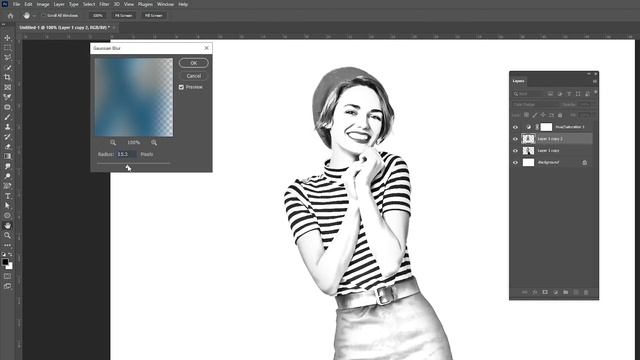
Task: Delete layer with trash icon
Action: click(x=586, y=292)
